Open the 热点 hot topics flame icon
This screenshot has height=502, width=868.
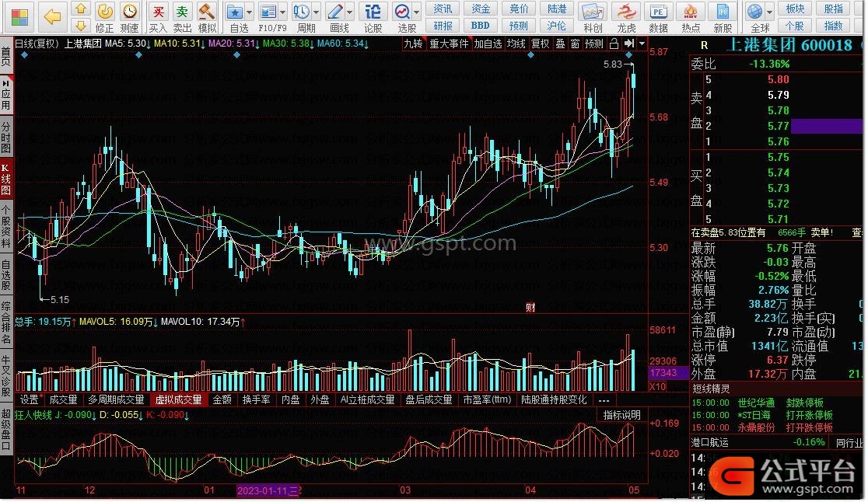tap(691, 17)
